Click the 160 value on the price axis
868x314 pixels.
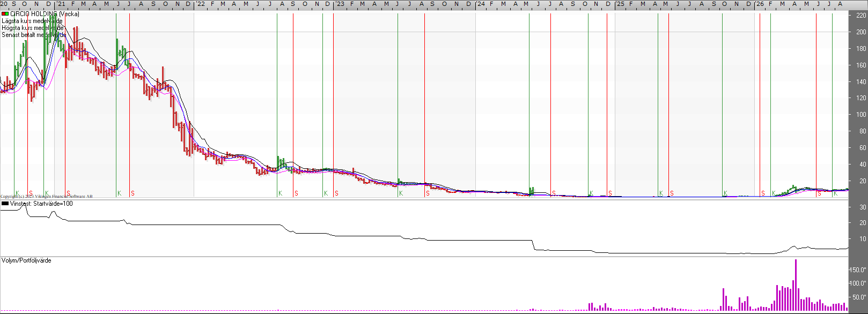click(x=861, y=65)
